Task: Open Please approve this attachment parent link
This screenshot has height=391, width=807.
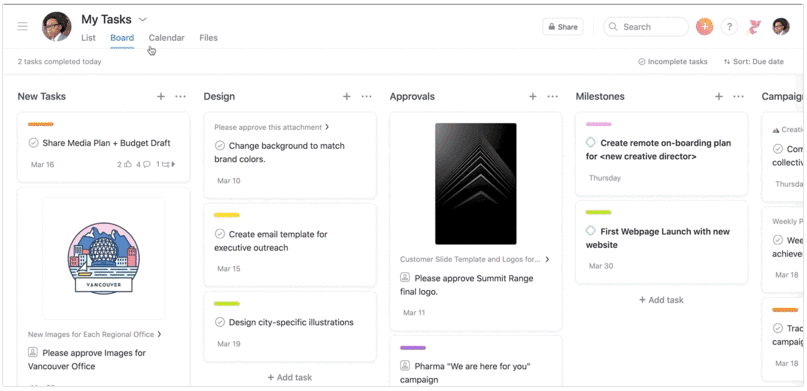Action: 272,127
